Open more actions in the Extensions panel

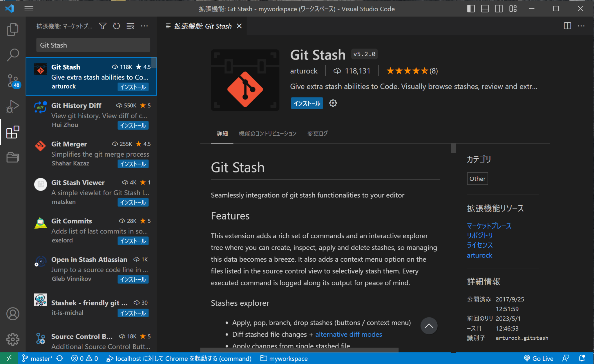point(144,26)
